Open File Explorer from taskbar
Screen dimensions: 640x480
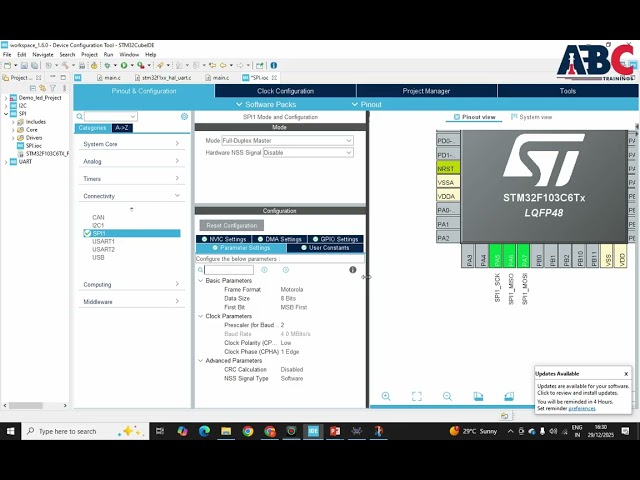226,431
